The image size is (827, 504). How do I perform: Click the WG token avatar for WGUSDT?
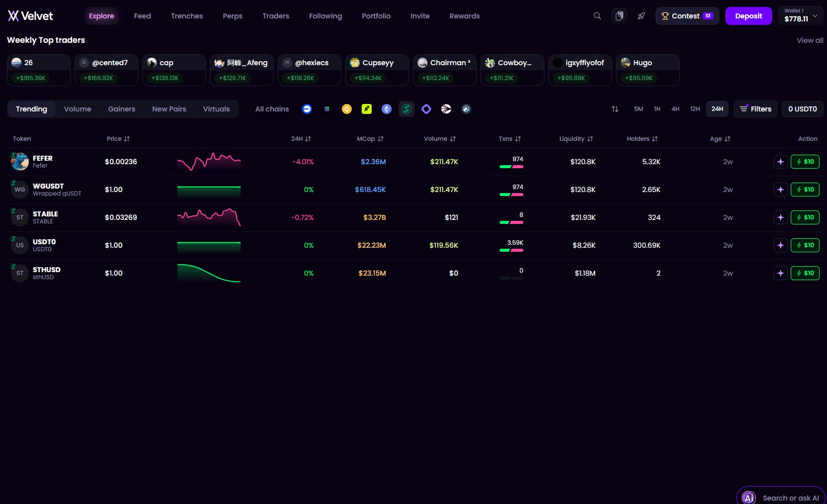[x=20, y=190]
